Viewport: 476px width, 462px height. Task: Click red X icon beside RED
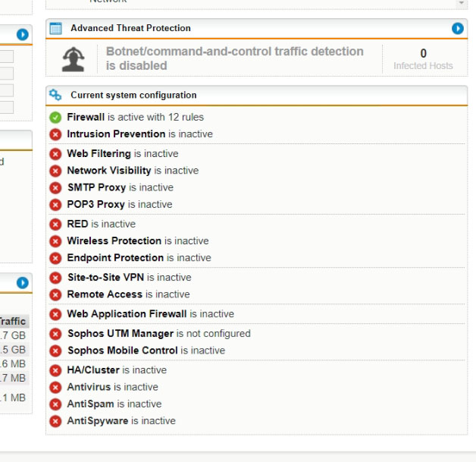pyautogui.click(x=55, y=225)
